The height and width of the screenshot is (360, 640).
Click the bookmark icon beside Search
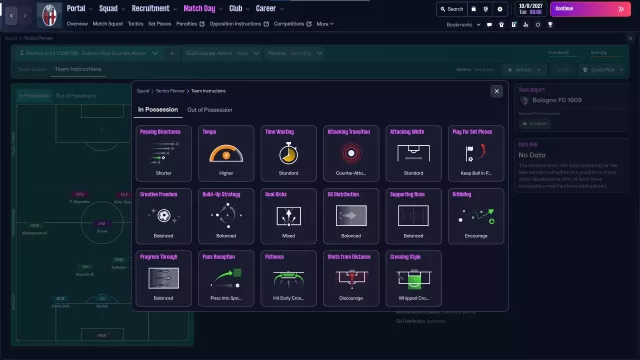pos(473,9)
